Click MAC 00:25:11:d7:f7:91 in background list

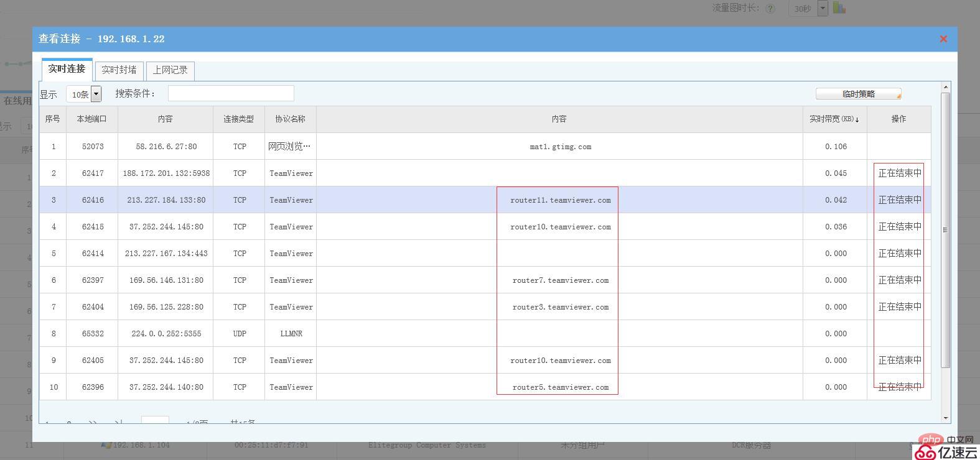tap(271, 445)
